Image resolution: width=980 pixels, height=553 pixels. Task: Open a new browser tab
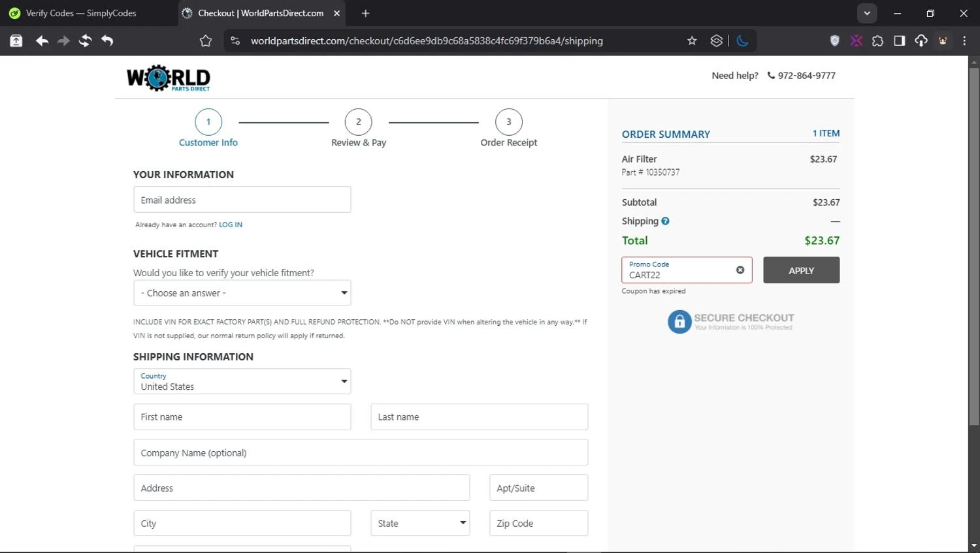[x=365, y=13]
